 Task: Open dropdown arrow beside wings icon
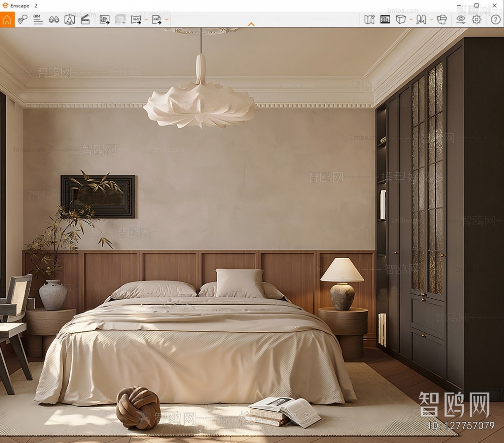(x=431, y=20)
